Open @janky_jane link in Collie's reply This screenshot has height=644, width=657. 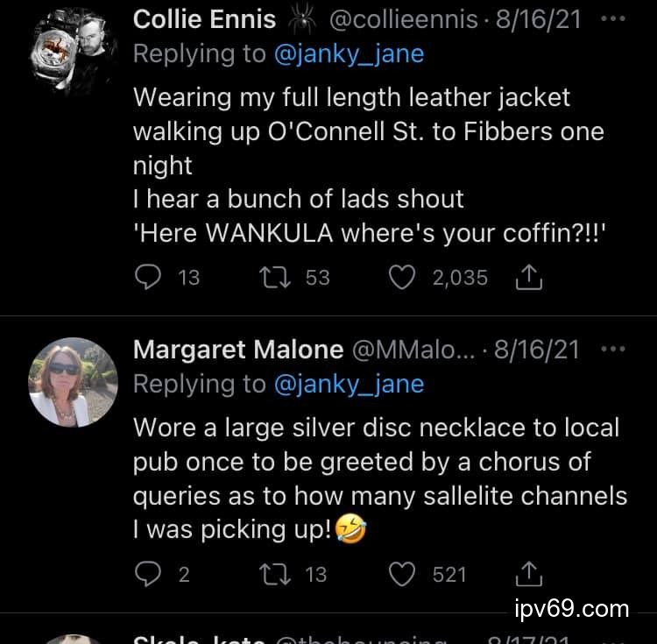click(349, 53)
